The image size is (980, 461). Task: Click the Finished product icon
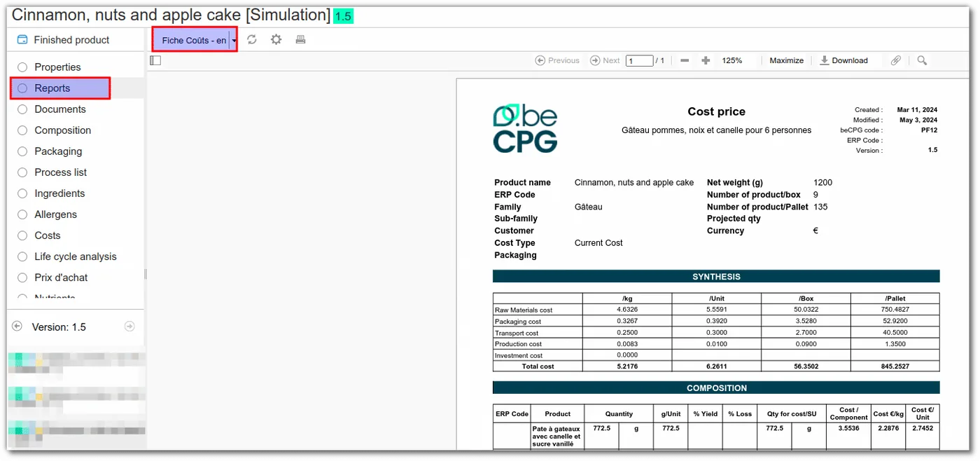tap(22, 40)
